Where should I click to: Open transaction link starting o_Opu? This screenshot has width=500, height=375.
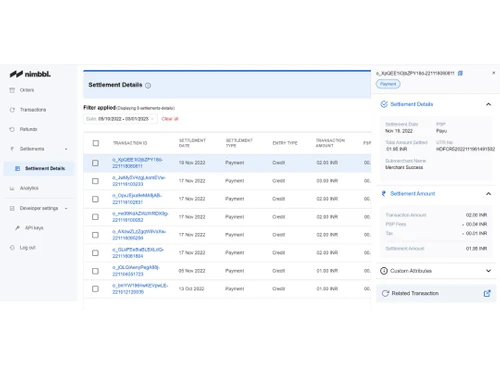coord(136,199)
